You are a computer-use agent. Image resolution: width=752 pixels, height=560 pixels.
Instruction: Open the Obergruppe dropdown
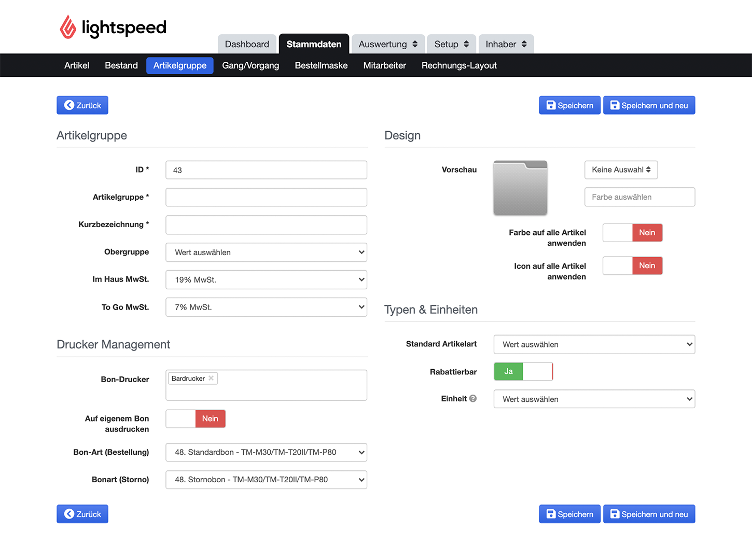coord(267,253)
